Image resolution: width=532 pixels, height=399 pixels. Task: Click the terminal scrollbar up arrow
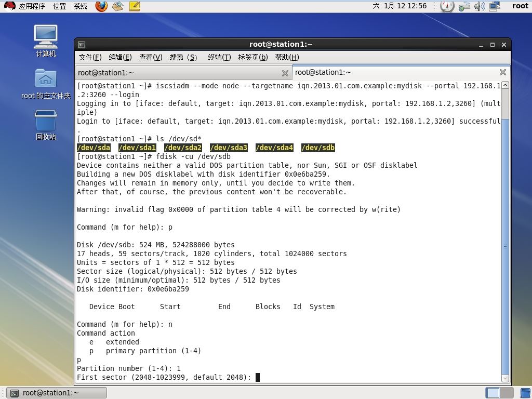pos(505,85)
